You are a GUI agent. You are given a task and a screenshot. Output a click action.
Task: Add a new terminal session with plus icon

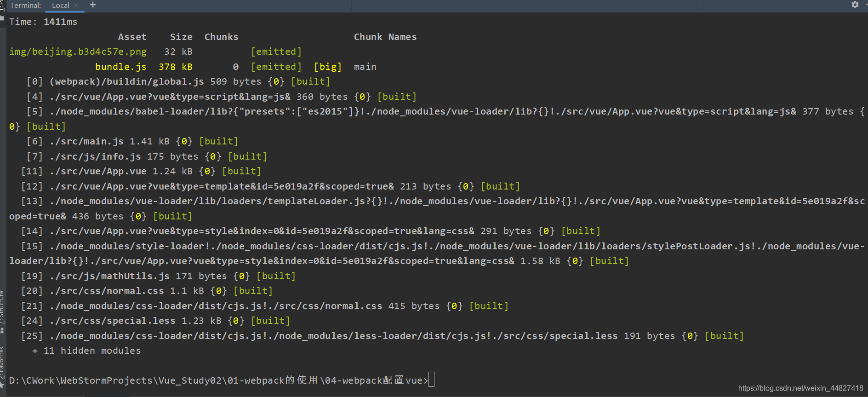click(x=93, y=5)
